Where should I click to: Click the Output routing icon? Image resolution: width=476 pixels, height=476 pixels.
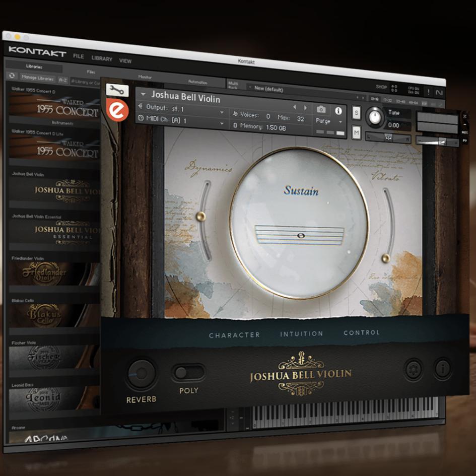pos(140,106)
